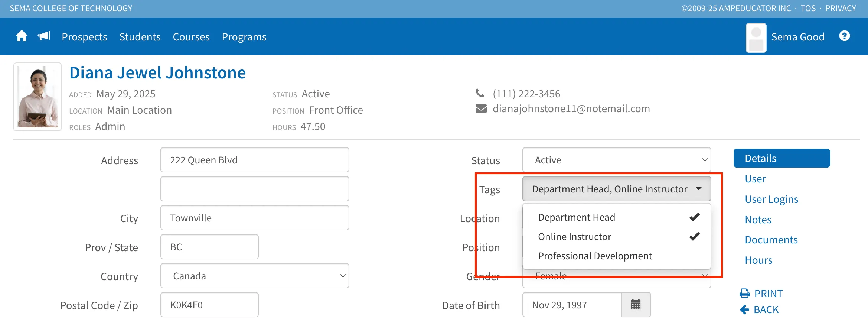Click the BACK link
The height and width of the screenshot is (321, 868).
[759, 309]
